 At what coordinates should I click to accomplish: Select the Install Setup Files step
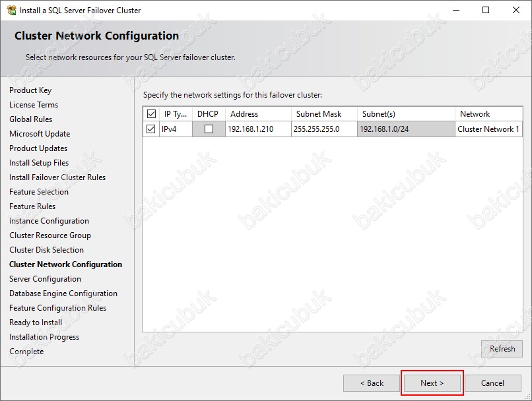[x=39, y=163]
